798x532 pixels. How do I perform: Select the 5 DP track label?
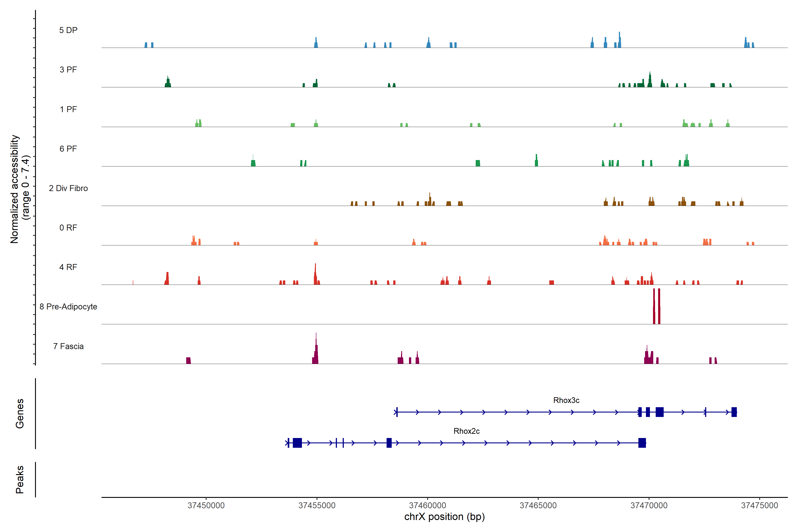68,30
